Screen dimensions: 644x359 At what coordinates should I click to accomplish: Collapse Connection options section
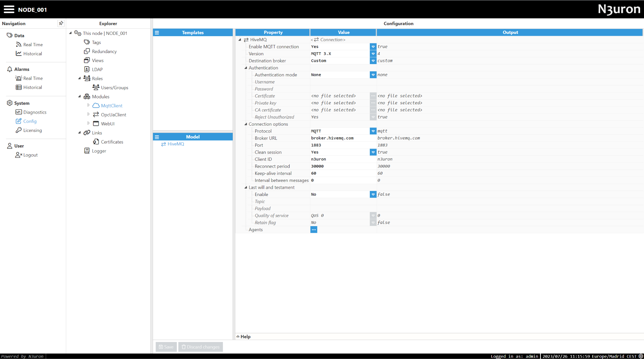[246, 124]
